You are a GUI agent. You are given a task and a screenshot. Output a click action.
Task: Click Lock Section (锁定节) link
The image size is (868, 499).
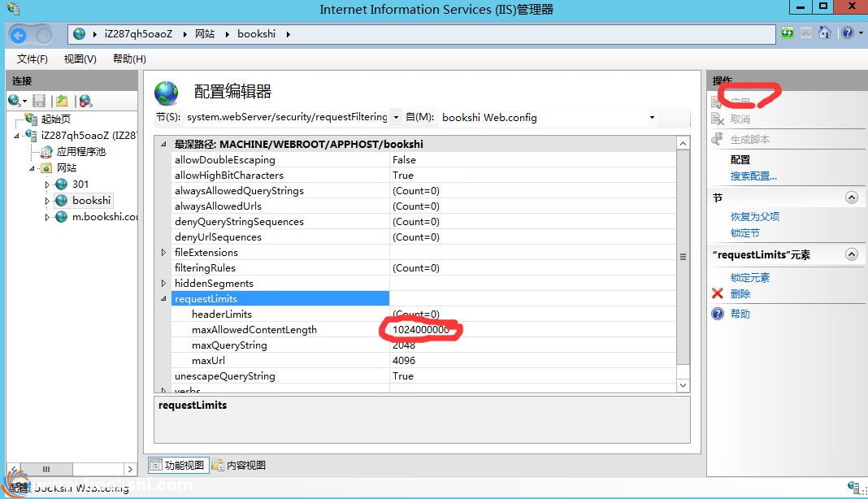(x=745, y=233)
